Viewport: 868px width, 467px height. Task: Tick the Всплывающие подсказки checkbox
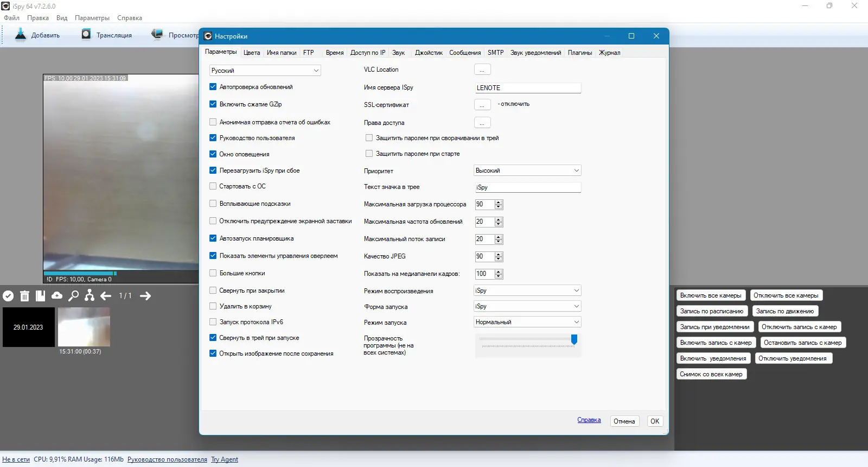pyautogui.click(x=213, y=204)
